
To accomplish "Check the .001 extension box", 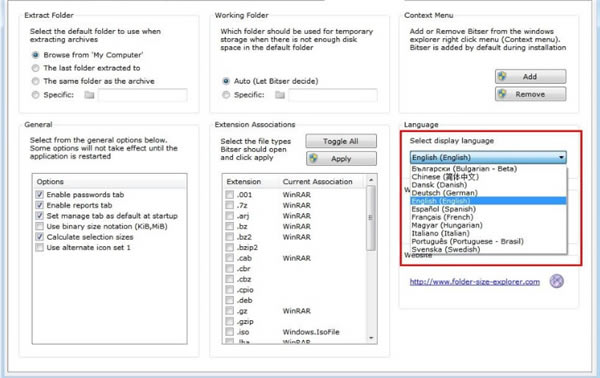I will 230,195.
